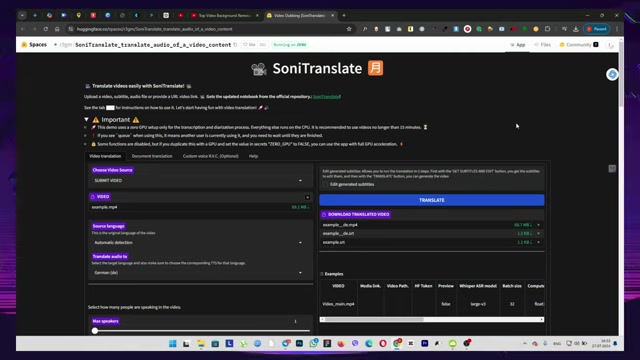Open the Windows Start menu
Screen dimensions: 640x360
[173, 344]
